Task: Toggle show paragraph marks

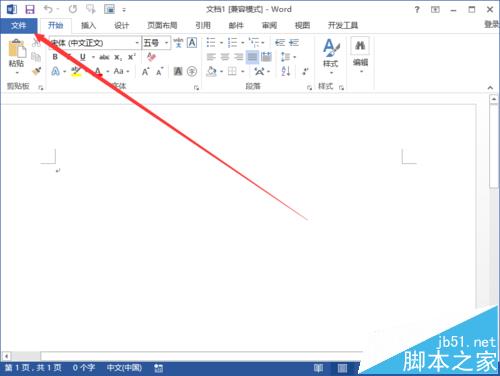Action: [305, 71]
